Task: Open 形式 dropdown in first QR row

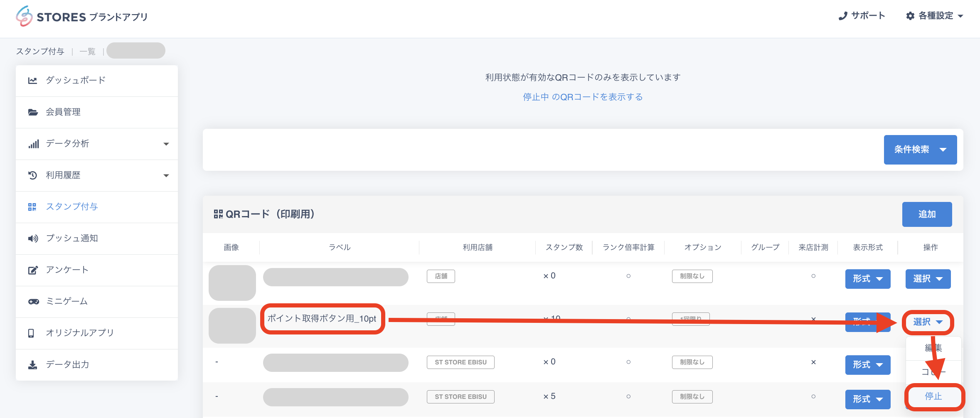Action: pos(867,279)
